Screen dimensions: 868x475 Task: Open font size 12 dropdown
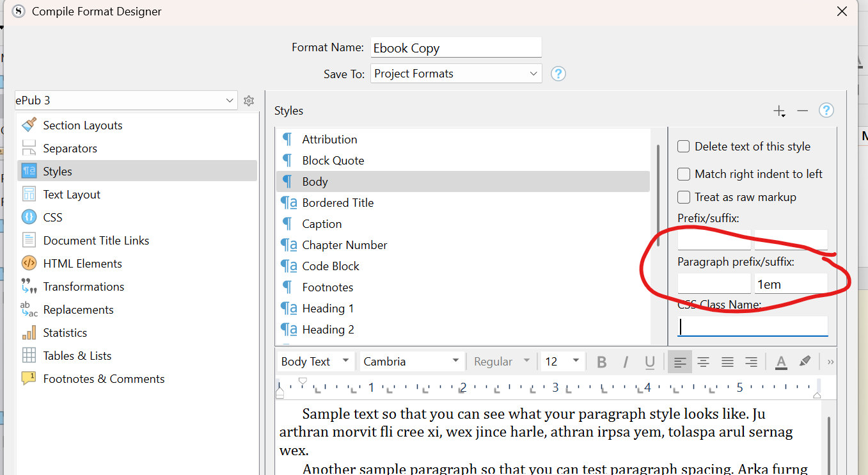[x=562, y=362]
